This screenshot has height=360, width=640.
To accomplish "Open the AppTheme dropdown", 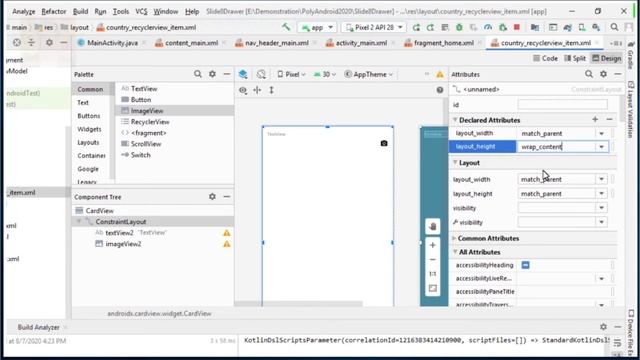I will tap(369, 74).
